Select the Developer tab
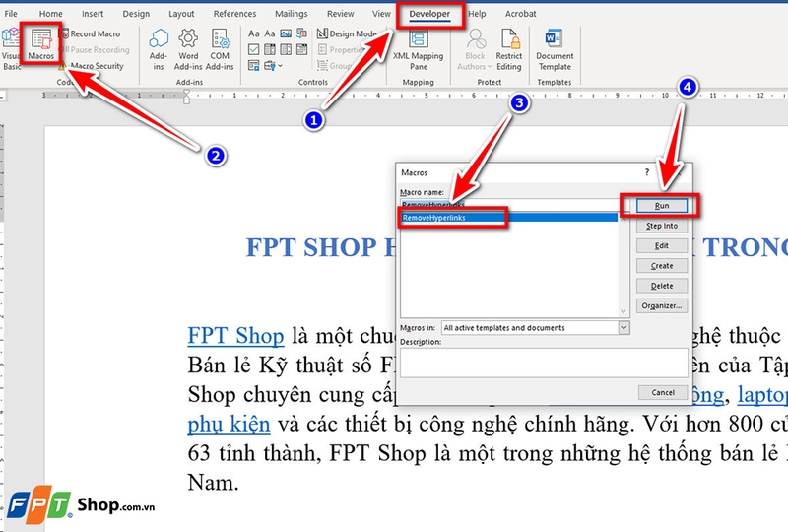 (429, 14)
